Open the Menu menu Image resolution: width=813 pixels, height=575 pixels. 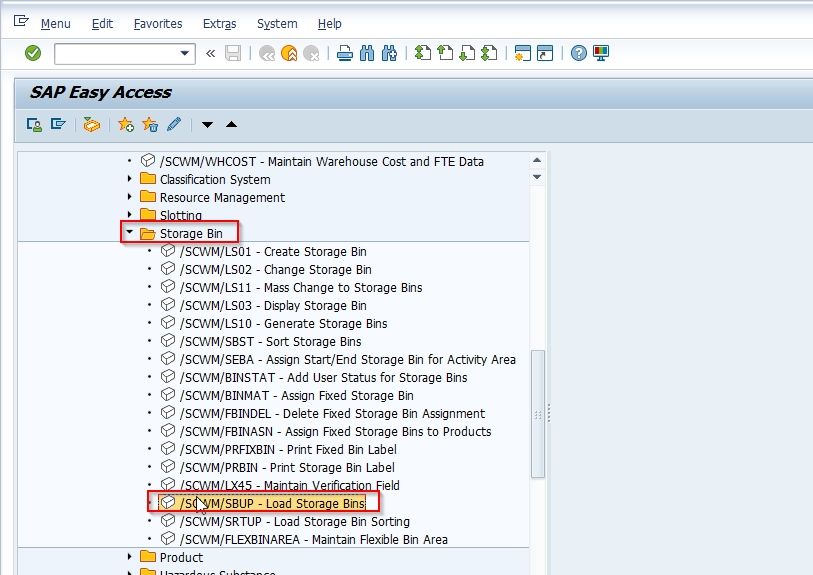click(55, 24)
